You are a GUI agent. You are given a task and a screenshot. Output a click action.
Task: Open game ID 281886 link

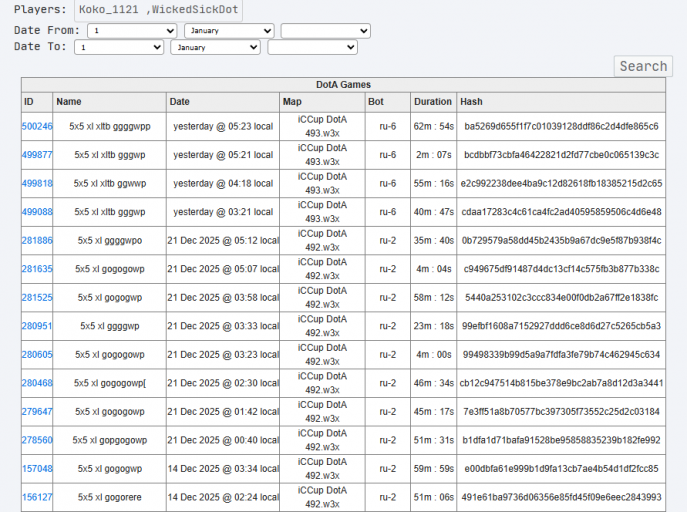tap(37, 240)
